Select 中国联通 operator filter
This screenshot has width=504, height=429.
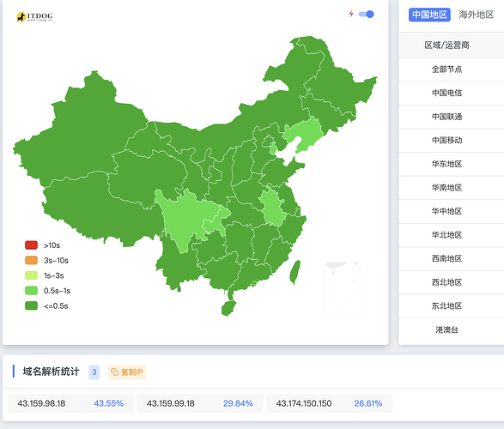click(x=446, y=117)
